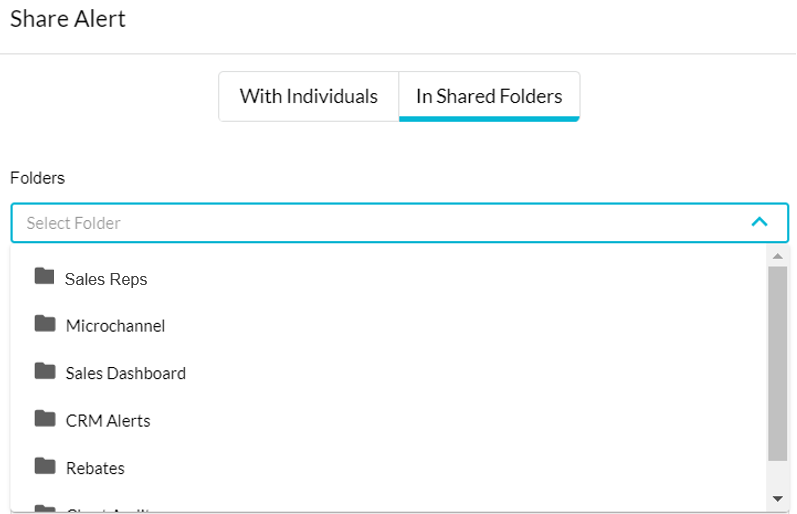Viewport: 797px width, 514px height.
Task: Focus the Select Folder input field
Action: 400,223
